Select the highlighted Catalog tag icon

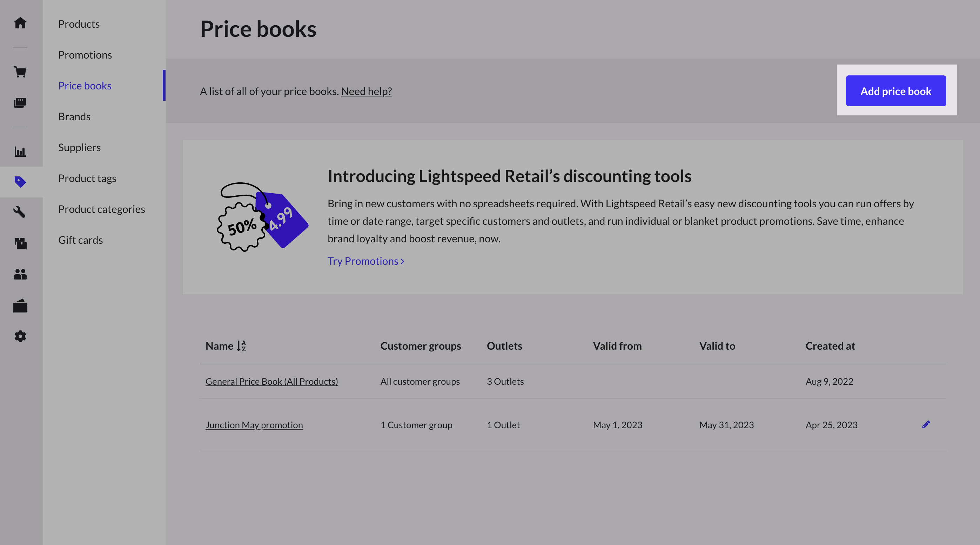pos(20,182)
